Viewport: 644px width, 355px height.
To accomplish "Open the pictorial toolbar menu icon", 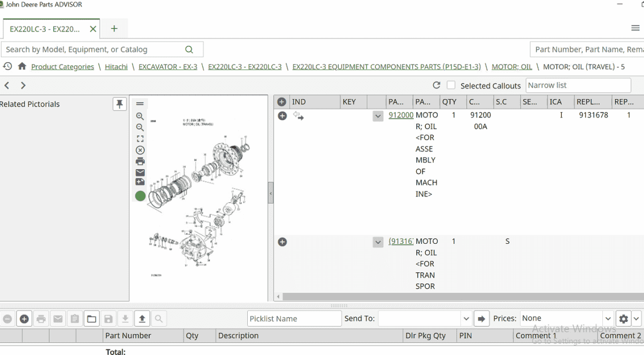I will coord(140,104).
